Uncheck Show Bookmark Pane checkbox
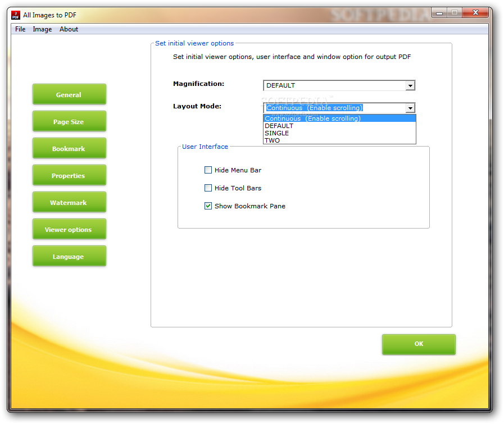The height and width of the screenshot is (424, 504). [208, 206]
